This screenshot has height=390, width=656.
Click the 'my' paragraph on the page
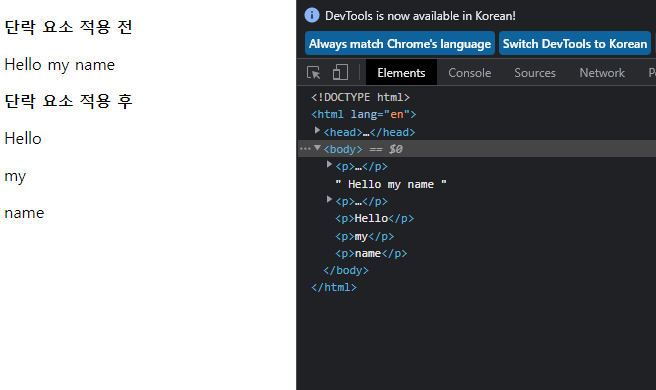15,176
